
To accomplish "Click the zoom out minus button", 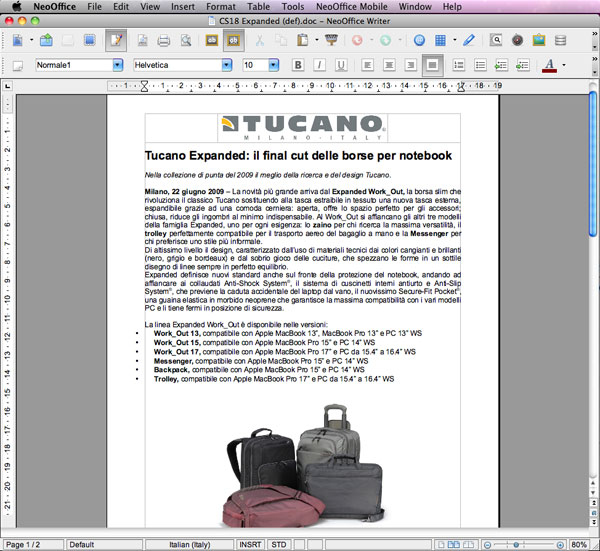I will click(x=488, y=544).
